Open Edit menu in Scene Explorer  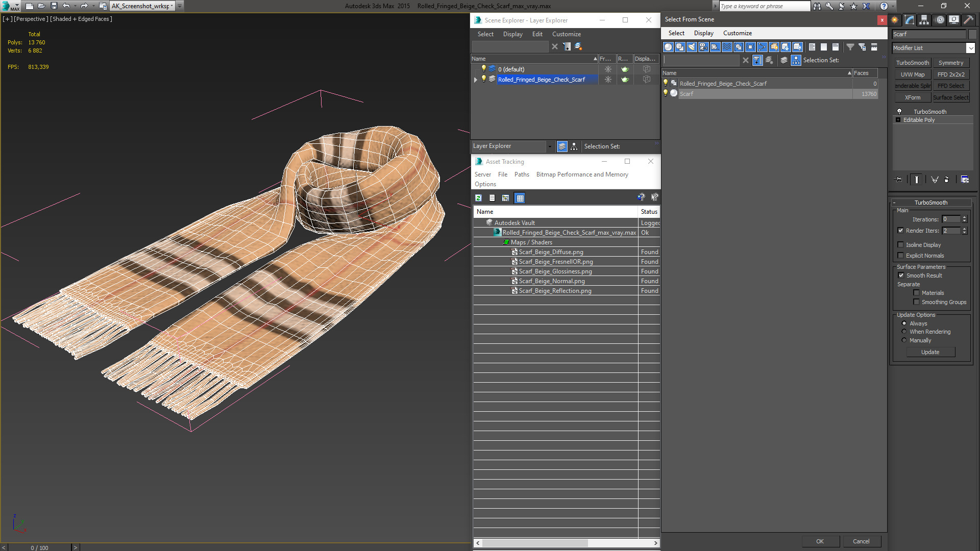point(537,34)
